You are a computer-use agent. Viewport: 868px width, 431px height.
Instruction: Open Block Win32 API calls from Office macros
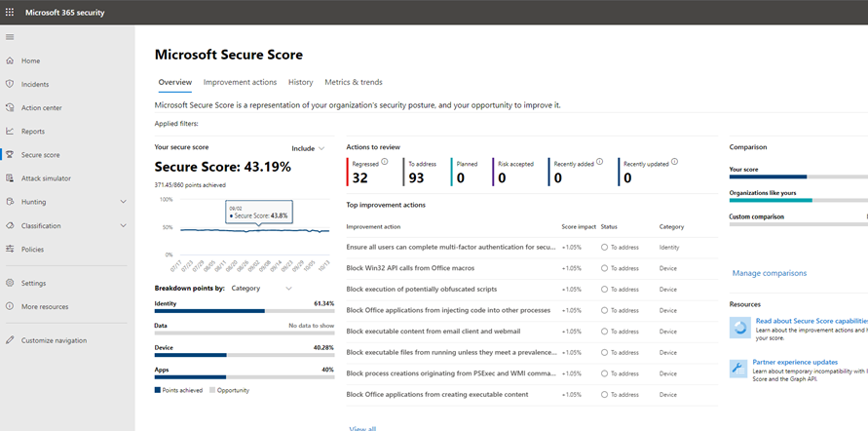410,268
